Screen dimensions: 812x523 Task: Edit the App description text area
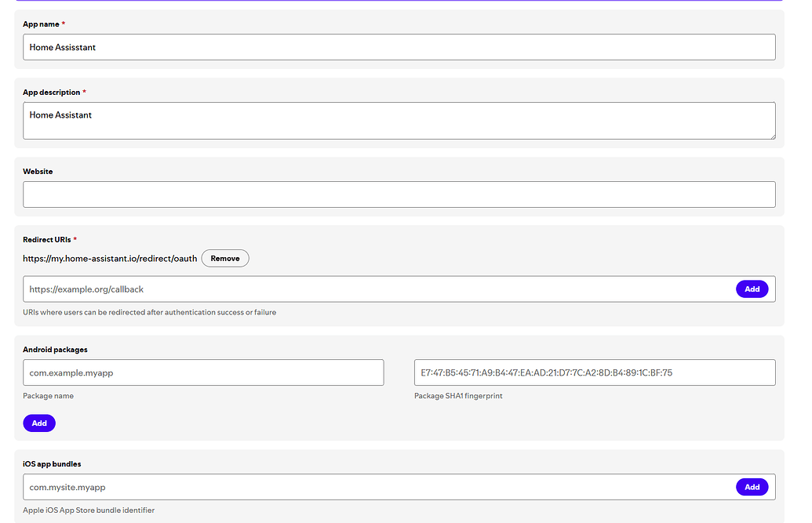[x=399, y=119]
